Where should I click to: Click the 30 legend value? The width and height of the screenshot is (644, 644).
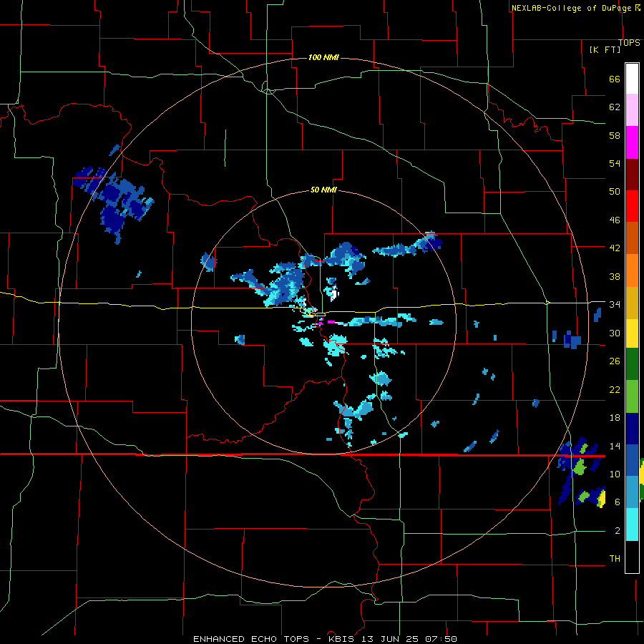[x=615, y=333]
